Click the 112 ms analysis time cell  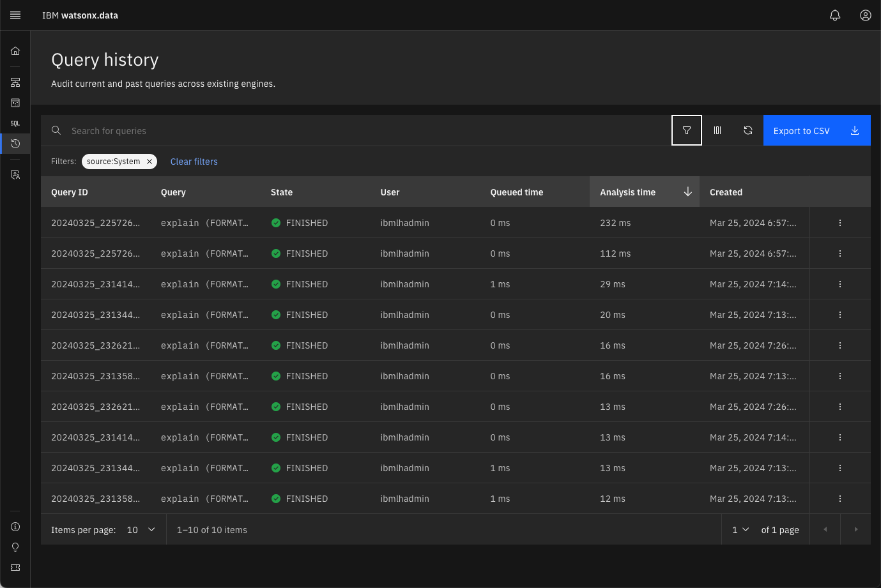tap(615, 253)
